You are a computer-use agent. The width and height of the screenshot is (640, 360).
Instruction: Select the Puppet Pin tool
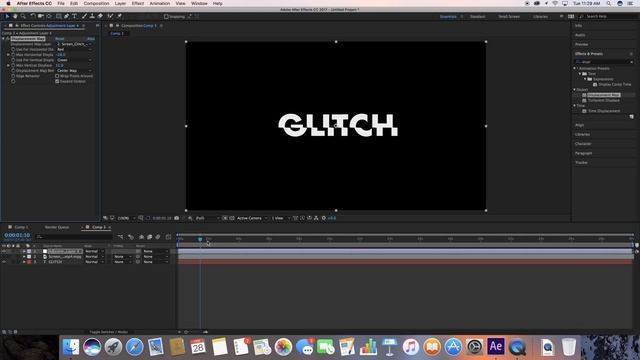(120, 16)
